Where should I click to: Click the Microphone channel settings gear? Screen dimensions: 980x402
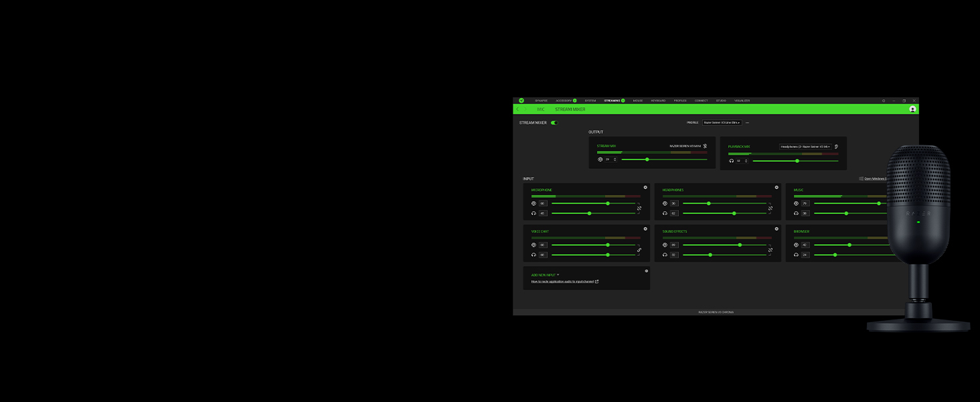coord(645,187)
